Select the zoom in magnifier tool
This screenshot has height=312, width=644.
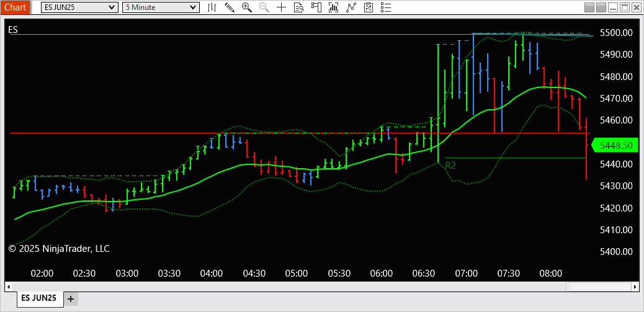click(247, 7)
